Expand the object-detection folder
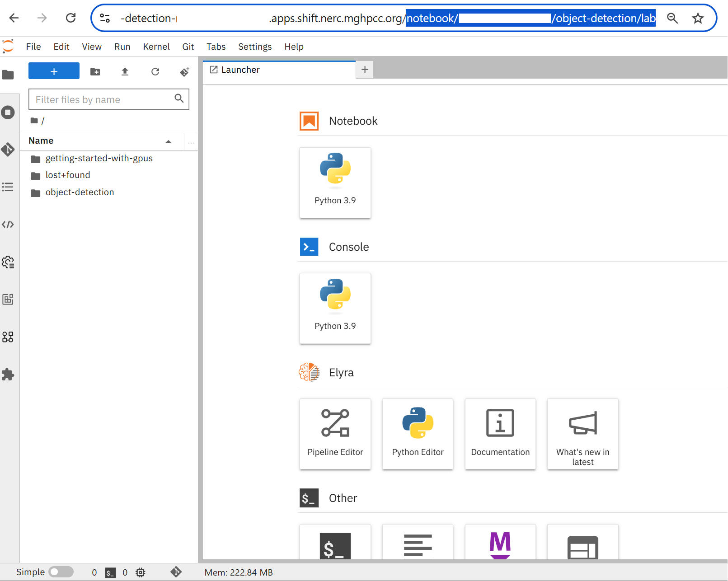This screenshot has width=728, height=581. pos(80,192)
